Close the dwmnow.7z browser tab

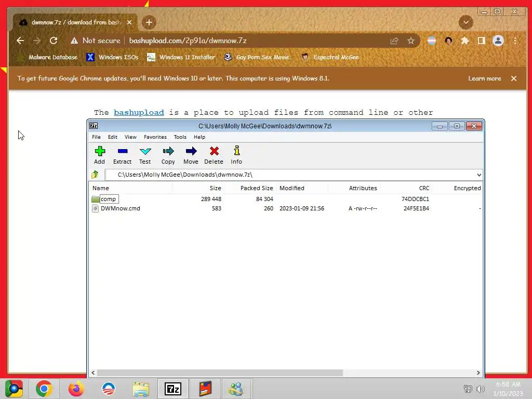(129, 22)
